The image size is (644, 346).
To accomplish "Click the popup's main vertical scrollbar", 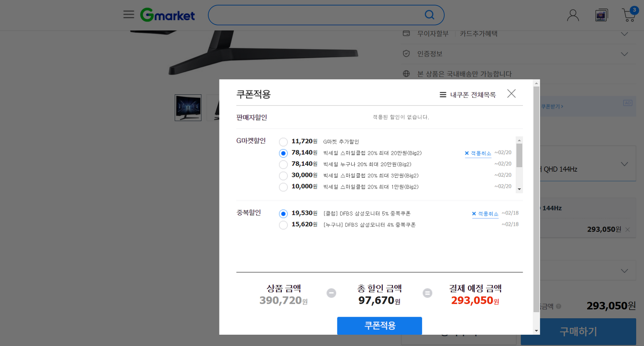I will (x=536, y=199).
